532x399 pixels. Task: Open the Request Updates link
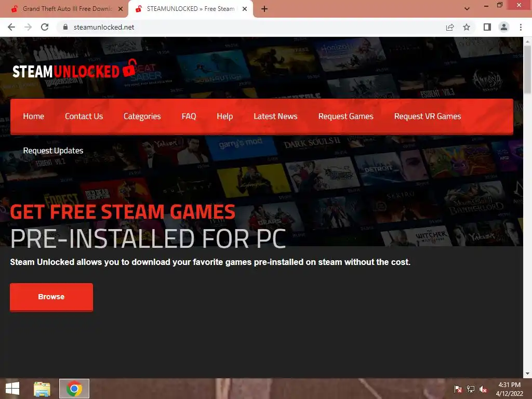click(x=53, y=151)
